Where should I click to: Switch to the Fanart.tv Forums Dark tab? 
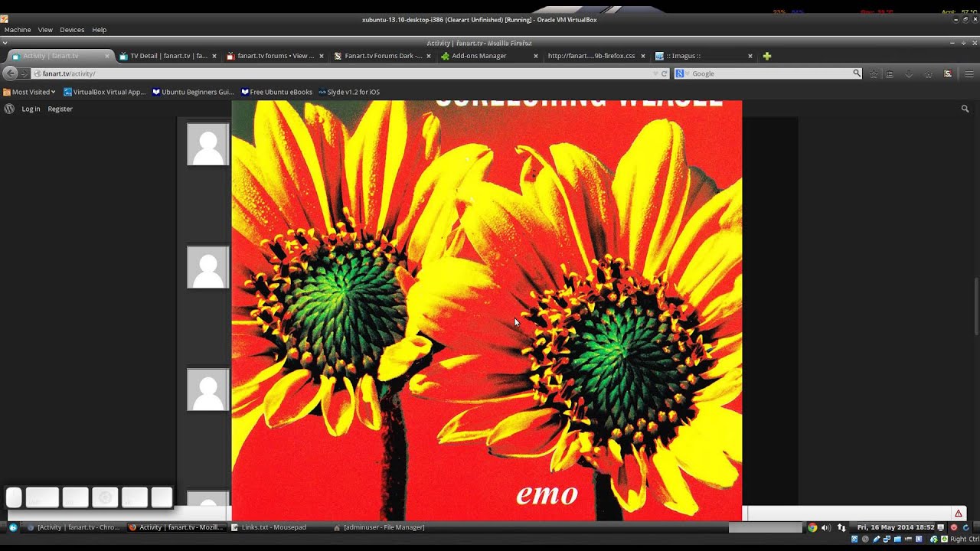click(x=383, y=56)
